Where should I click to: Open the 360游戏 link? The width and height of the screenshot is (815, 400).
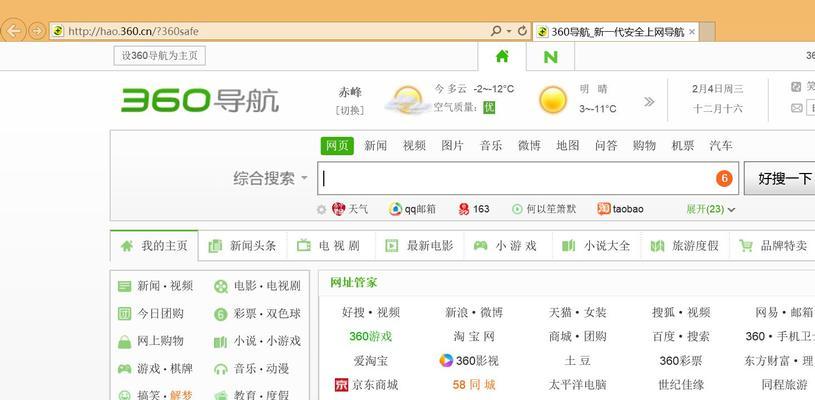pyautogui.click(x=371, y=337)
